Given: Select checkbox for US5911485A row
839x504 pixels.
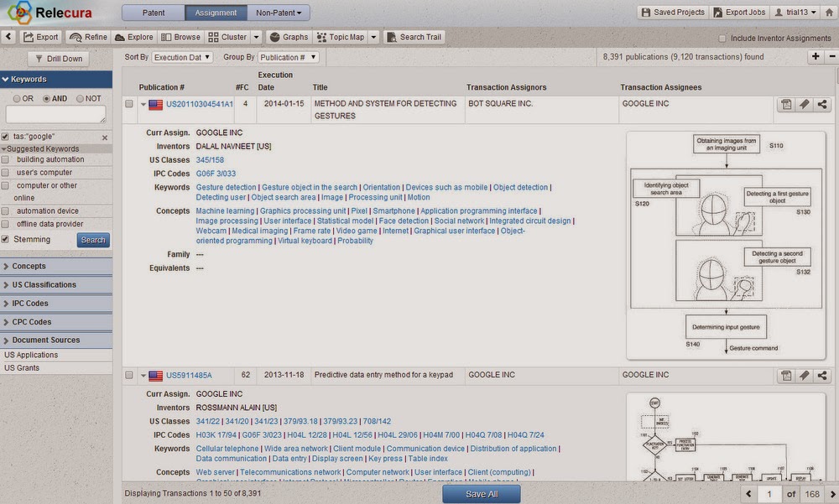Looking at the screenshot, I should (x=129, y=375).
